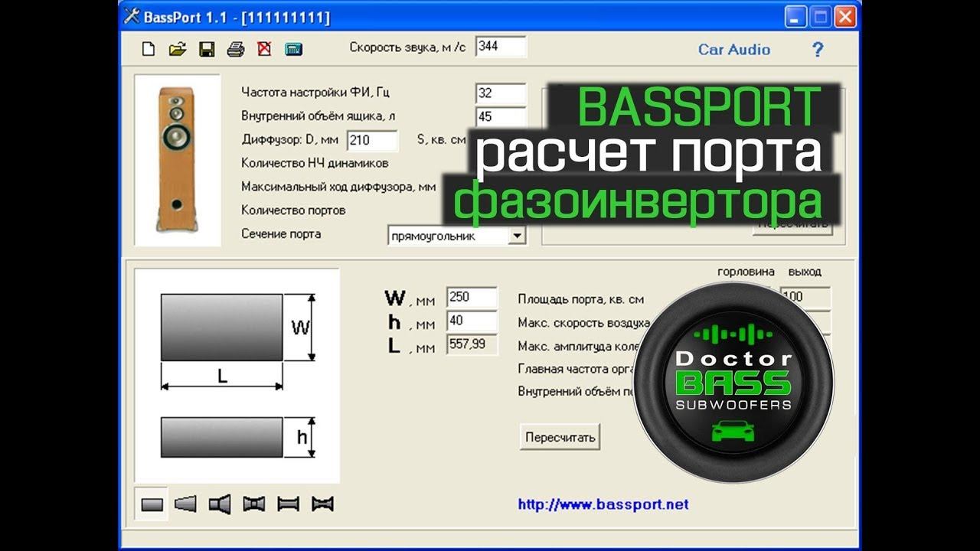This screenshot has height=551, width=980.
Task: Click the diffuser diameter field 210
Action: [x=372, y=140]
